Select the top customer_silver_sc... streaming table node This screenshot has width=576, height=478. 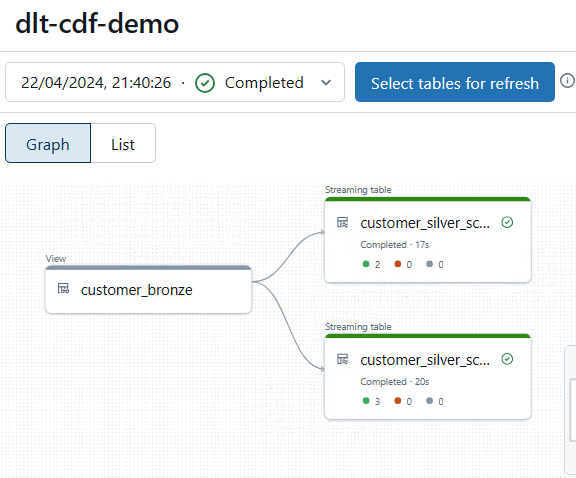click(428, 240)
